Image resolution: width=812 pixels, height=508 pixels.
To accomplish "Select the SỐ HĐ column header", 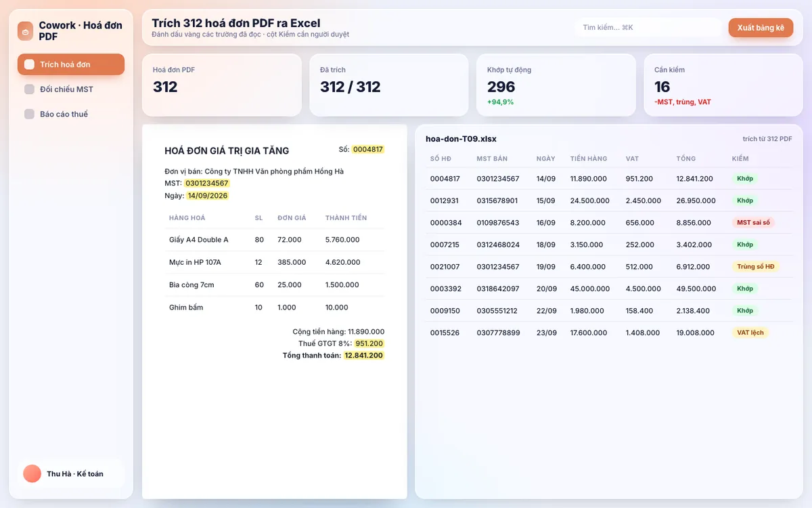I will coord(441,158).
